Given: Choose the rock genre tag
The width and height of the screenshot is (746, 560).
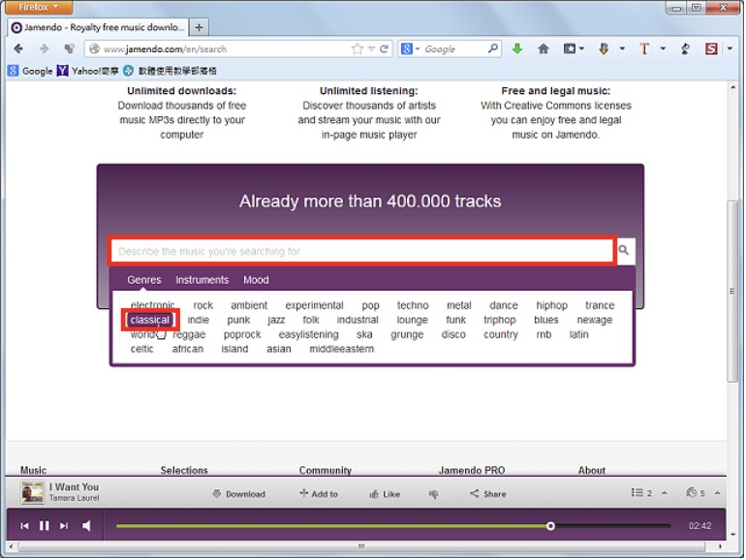Looking at the screenshot, I should 203,305.
